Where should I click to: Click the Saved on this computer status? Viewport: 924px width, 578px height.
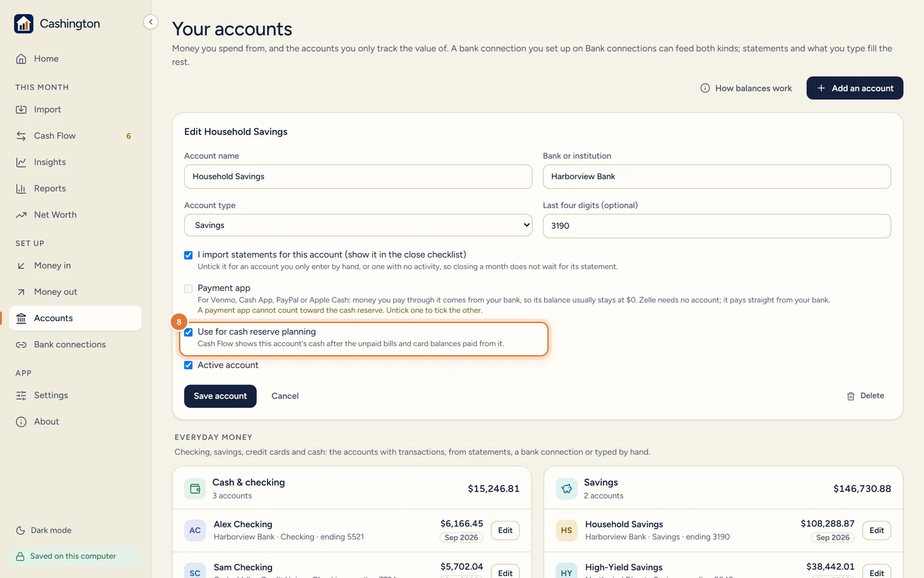(76, 556)
